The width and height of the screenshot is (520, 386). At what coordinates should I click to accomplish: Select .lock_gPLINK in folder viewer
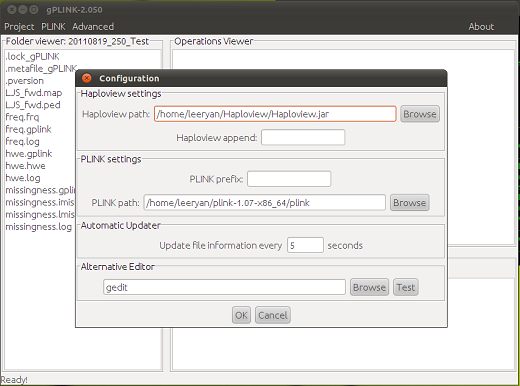[32, 56]
